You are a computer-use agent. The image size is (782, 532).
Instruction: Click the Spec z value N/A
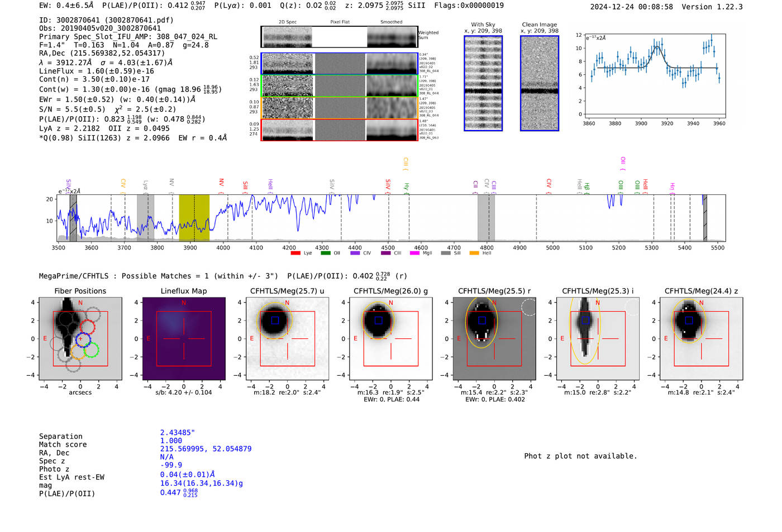click(x=166, y=457)
